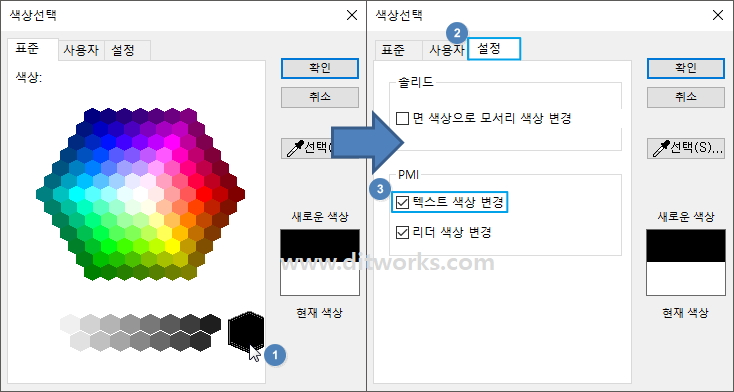Close the left 색상선택 dialog
The image size is (734, 392).
[352, 15]
